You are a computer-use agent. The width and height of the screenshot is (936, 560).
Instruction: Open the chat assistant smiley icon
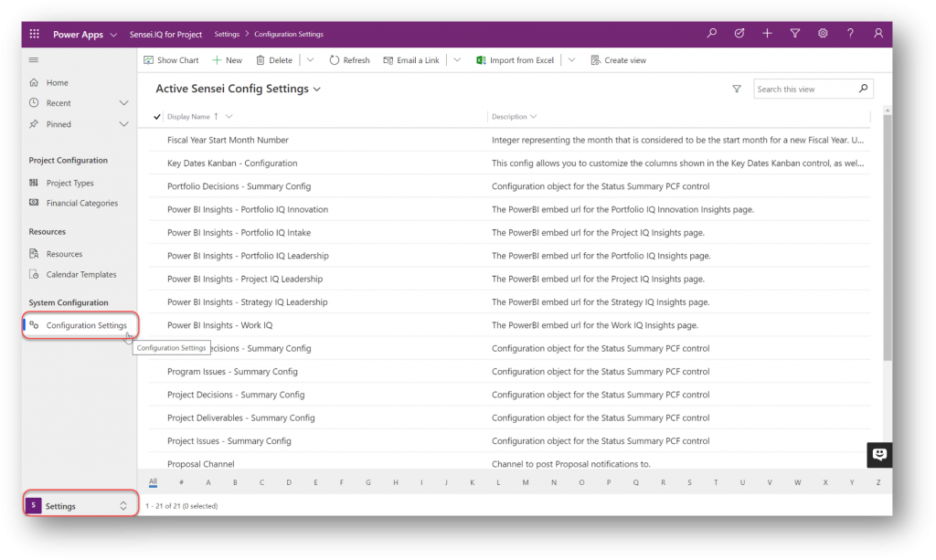879,454
